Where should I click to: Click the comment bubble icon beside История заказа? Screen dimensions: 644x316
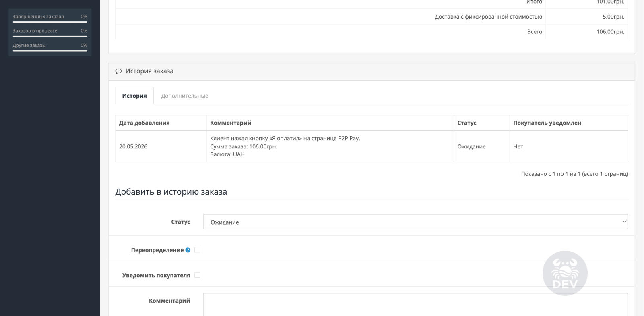(118, 71)
